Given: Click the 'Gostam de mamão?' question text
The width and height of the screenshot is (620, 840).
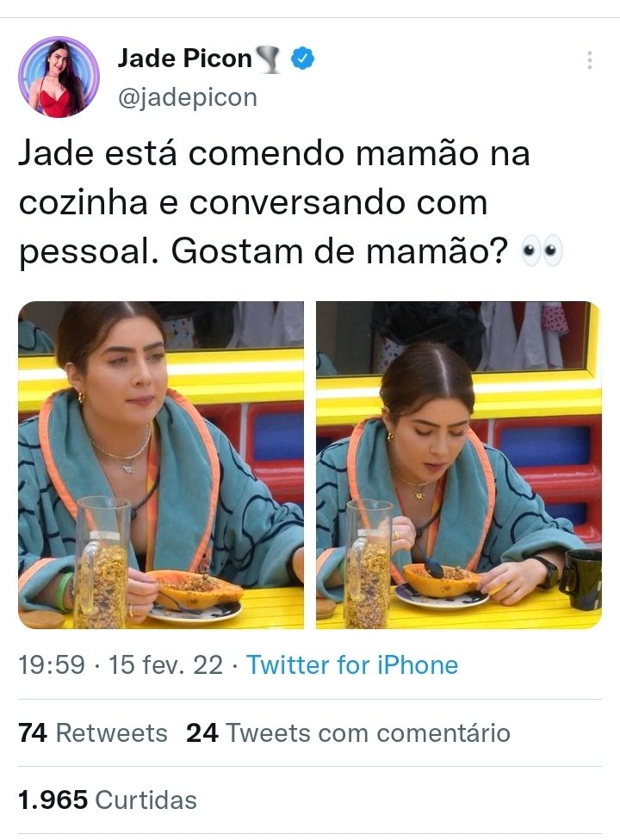Looking at the screenshot, I should (x=339, y=251).
